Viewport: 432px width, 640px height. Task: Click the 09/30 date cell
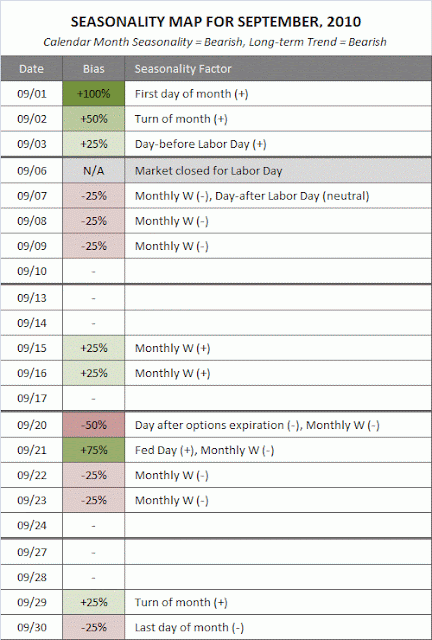(31, 627)
